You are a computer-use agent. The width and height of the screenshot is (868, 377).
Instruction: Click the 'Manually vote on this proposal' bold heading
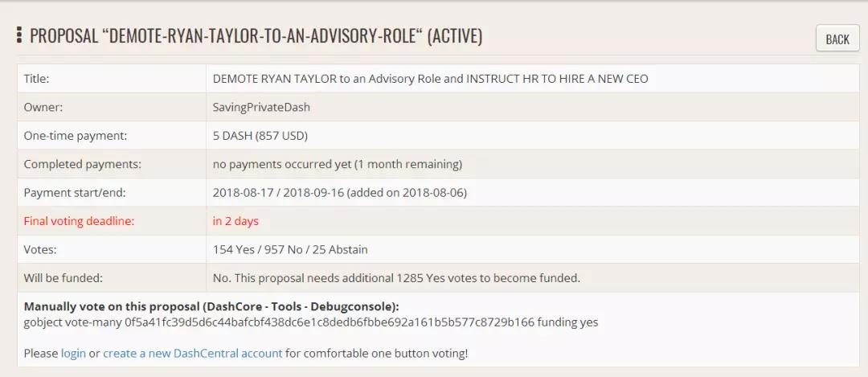211,306
